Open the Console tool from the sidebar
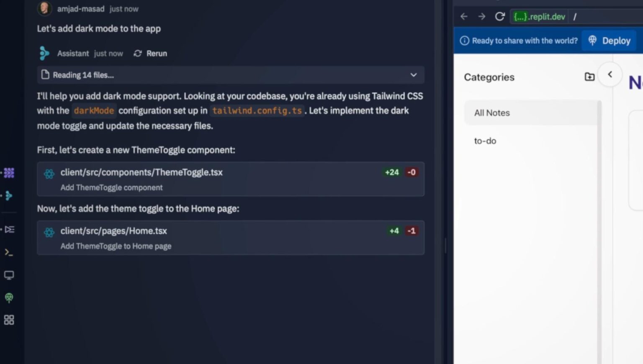643x364 pixels. click(9, 229)
